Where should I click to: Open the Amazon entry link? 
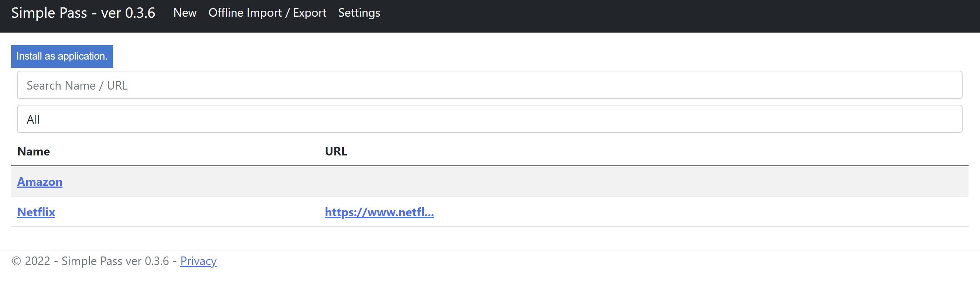coord(40,182)
